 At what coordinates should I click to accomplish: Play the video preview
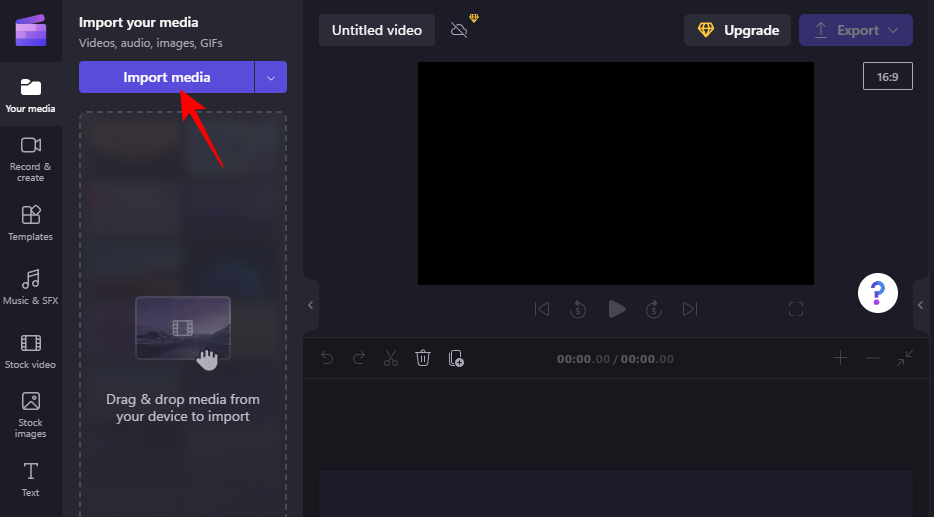point(617,309)
